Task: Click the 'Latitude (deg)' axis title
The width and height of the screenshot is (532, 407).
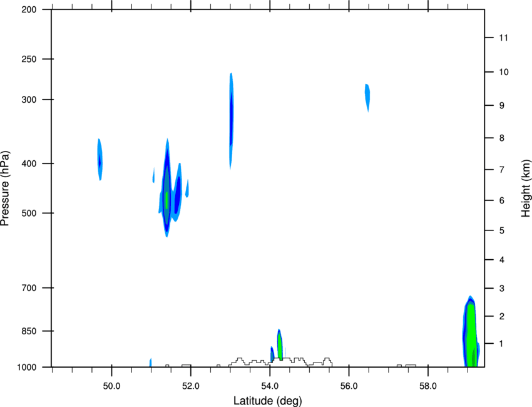Action: pyautogui.click(x=267, y=401)
